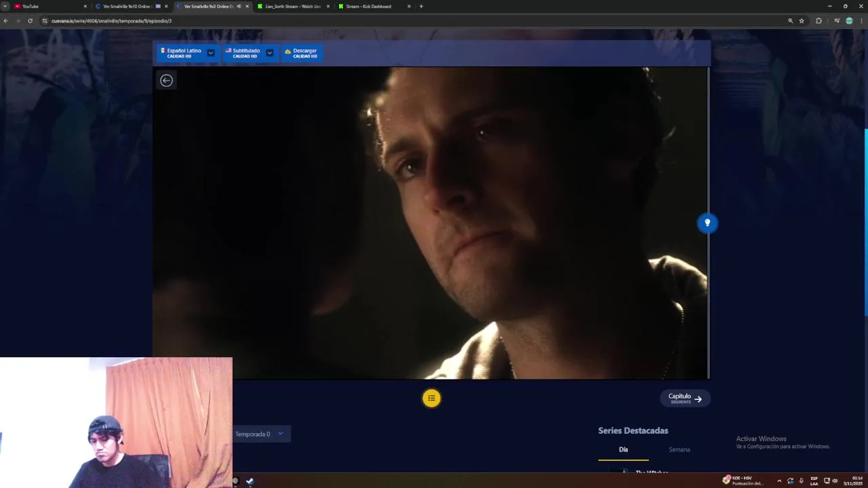This screenshot has height=488, width=868.
Task: Click the back arrow circle on the video player
Action: click(166, 81)
